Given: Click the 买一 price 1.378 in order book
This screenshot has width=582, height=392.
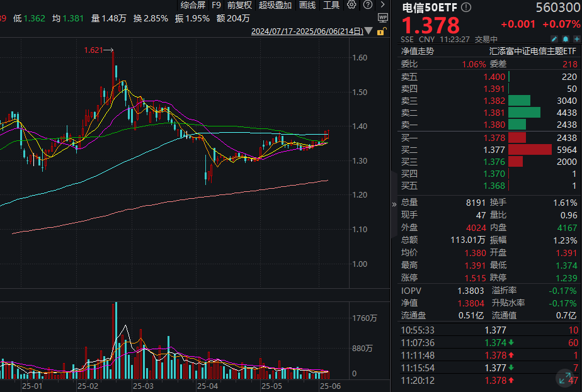Looking at the screenshot, I should (495, 137).
